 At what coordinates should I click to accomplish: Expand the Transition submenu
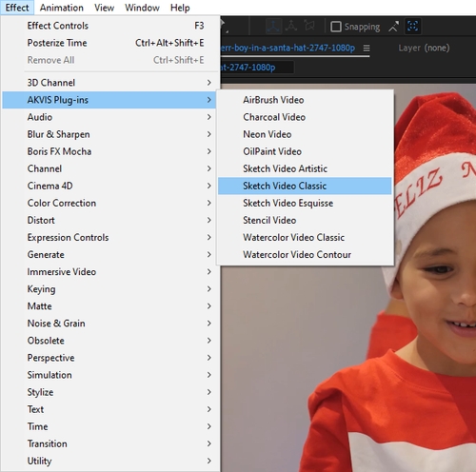click(109, 443)
